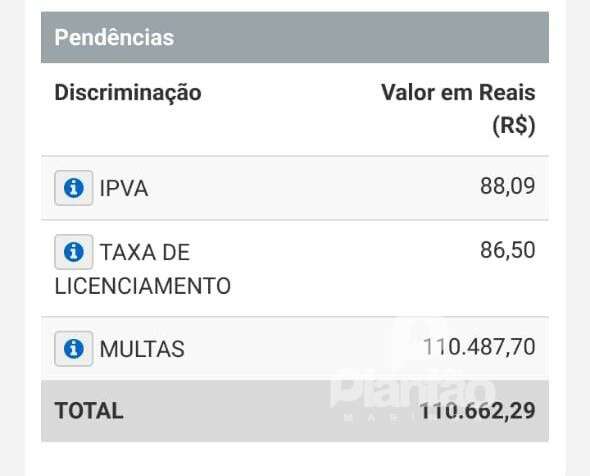Screen dimensions: 590x476
Task: Click the gray page margin left of the table
Action: click(x=12, y=238)
